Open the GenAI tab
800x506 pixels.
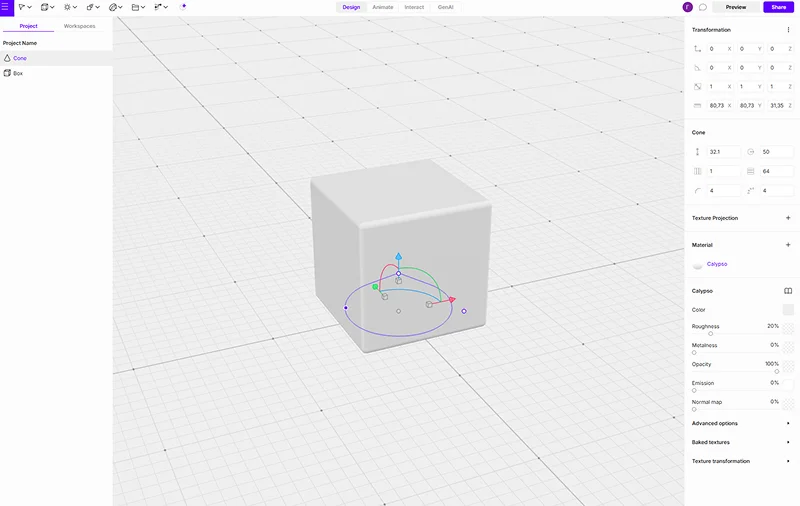(x=445, y=7)
